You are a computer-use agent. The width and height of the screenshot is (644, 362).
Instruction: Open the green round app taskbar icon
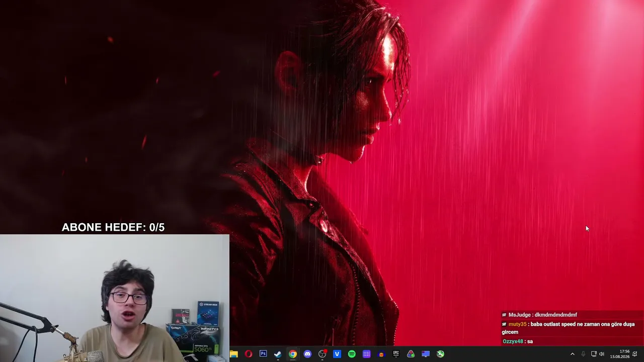pyautogui.click(x=440, y=354)
